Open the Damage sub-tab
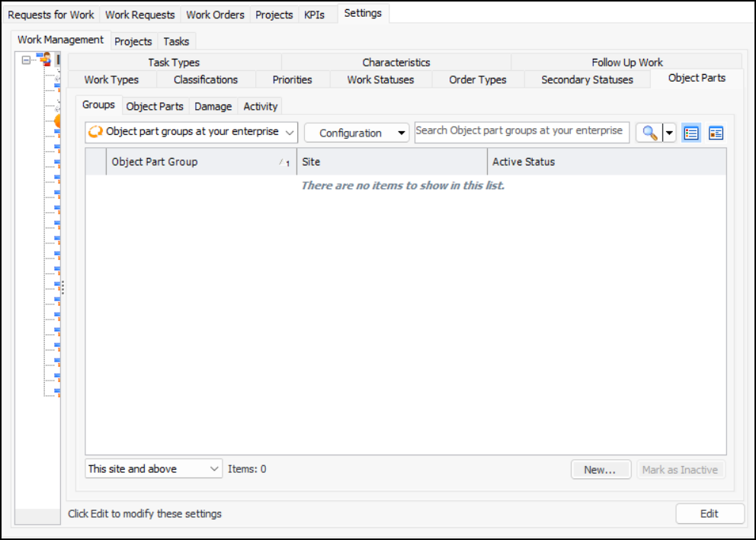The width and height of the screenshot is (756, 540). click(213, 106)
